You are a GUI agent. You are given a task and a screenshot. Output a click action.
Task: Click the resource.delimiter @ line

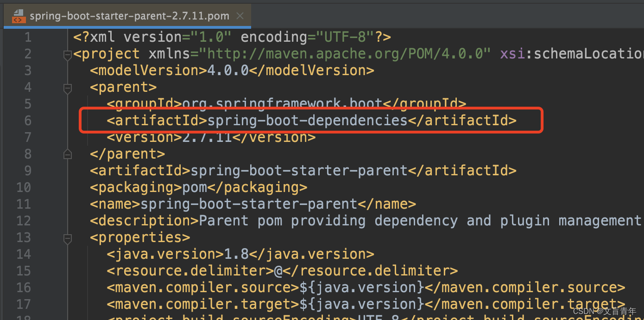point(282,271)
